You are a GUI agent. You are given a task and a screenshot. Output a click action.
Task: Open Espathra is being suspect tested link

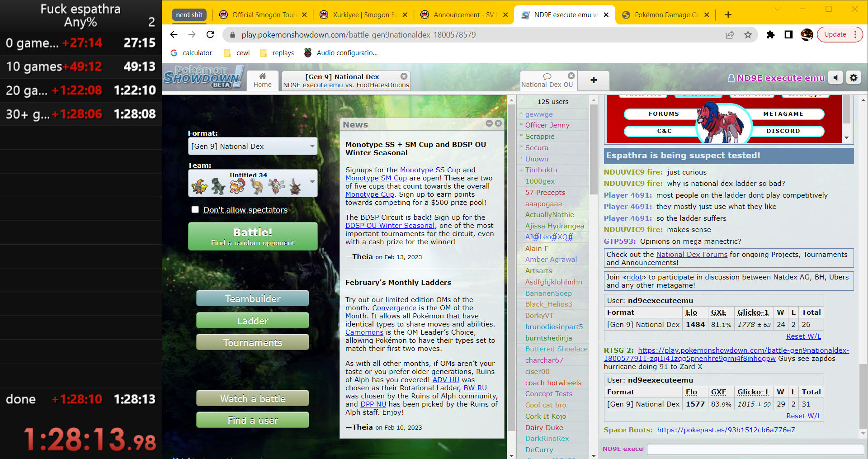(x=683, y=156)
